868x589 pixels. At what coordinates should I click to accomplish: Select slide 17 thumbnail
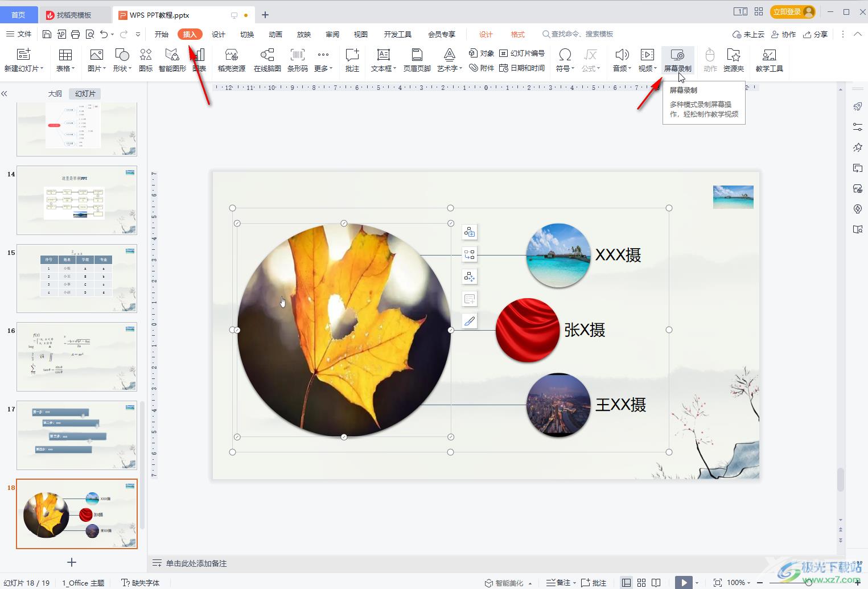tap(77, 435)
